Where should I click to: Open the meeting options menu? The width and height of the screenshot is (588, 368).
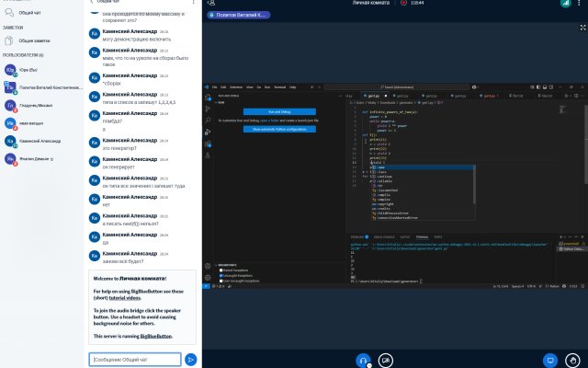580,3
